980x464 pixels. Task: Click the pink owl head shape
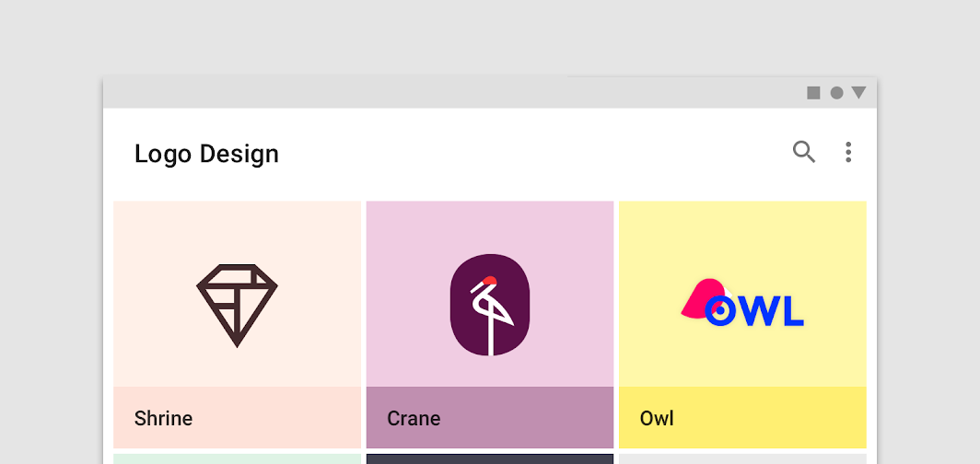coord(701,298)
